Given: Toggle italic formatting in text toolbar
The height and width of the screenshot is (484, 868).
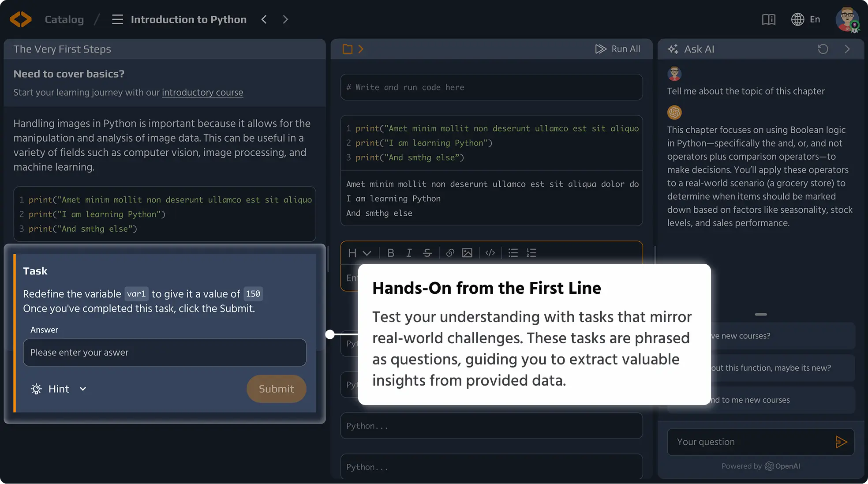Looking at the screenshot, I should 409,253.
